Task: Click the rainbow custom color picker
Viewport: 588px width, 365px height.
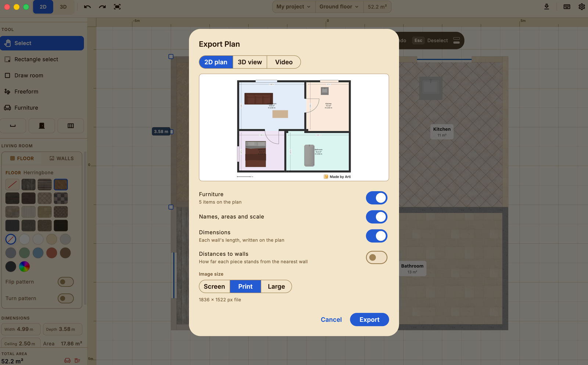Action: pos(24,266)
